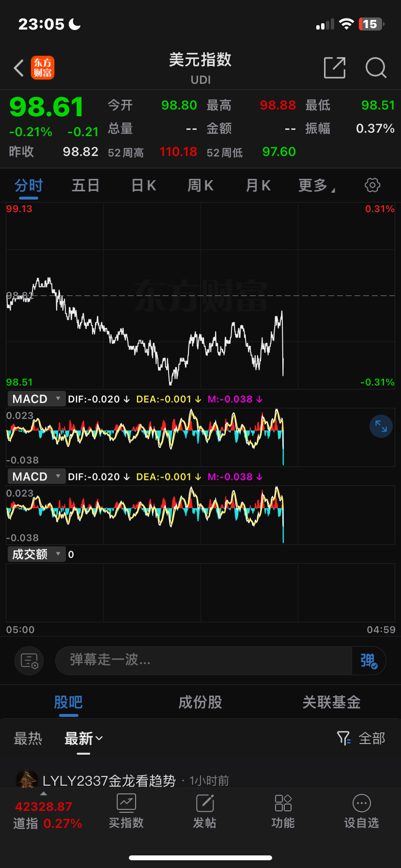Screen dimensions: 401x868
Task: Toggle the 弹 danmaku switch
Action: click(x=369, y=661)
